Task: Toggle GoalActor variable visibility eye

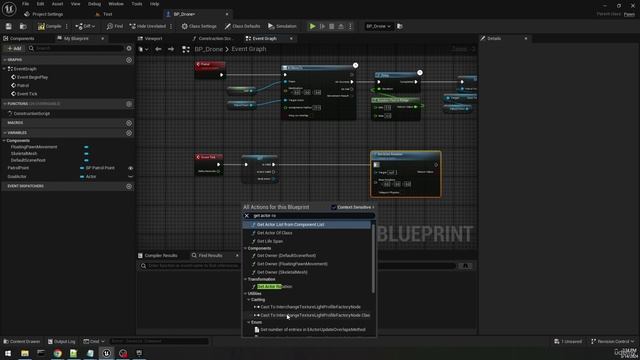Action: 130,177
